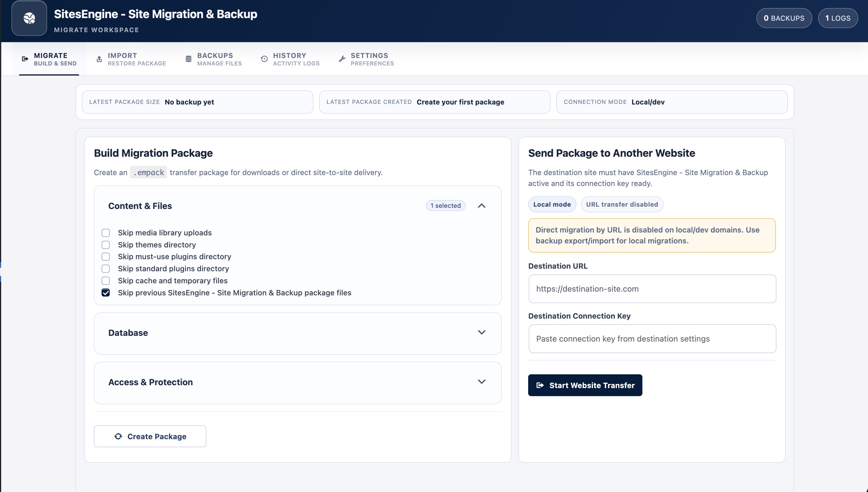This screenshot has height=492, width=868.
Task: Click the Destination URL input field
Action: (x=652, y=289)
